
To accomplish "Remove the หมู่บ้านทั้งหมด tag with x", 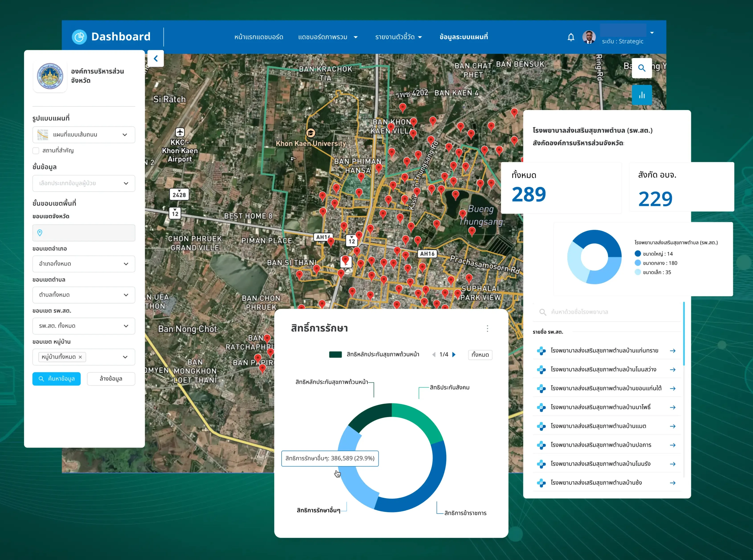I will [80, 357].
